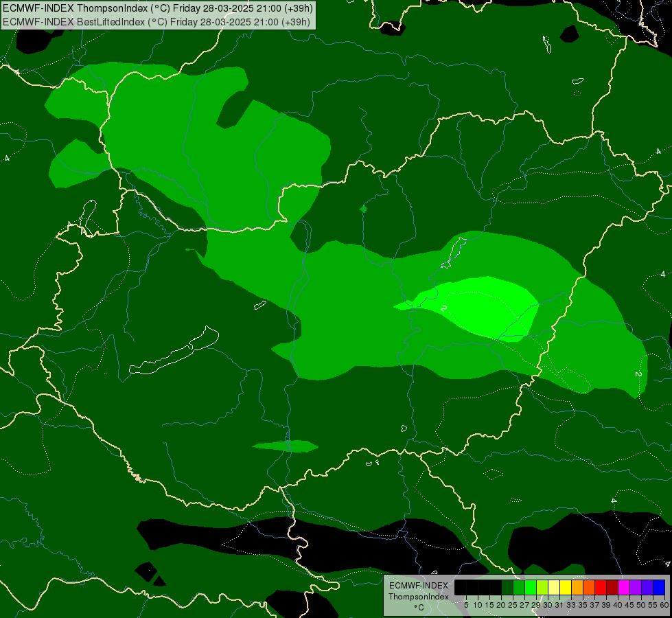672x618 pixels.
Task: Select the blue 55–60 legend swatch
Action: coord(659,587)
